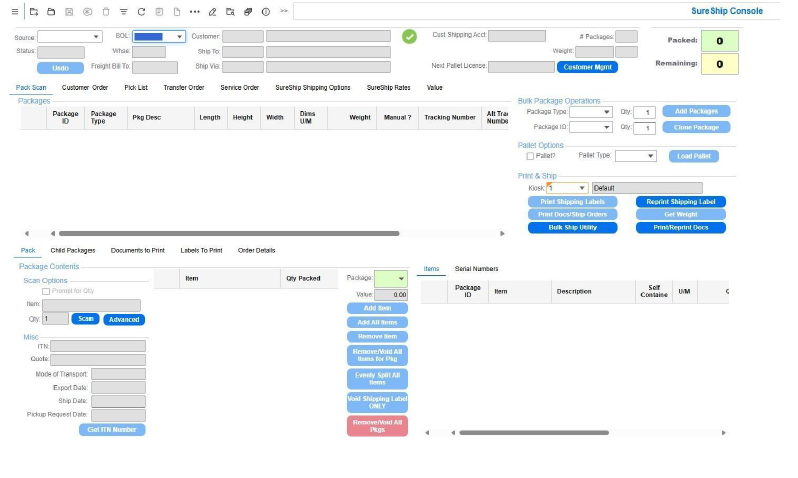
Task: Open the three-dots more options icon
Action: 194,11
